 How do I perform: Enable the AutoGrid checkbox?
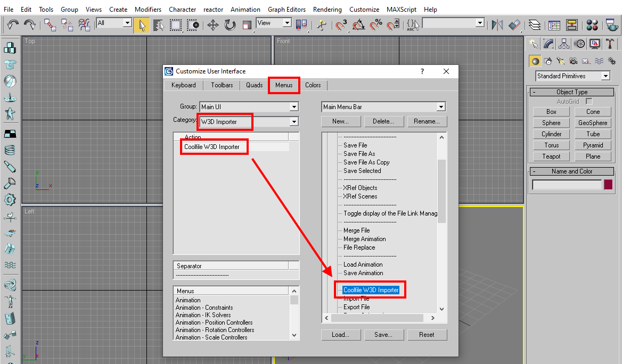pos(589,102)
